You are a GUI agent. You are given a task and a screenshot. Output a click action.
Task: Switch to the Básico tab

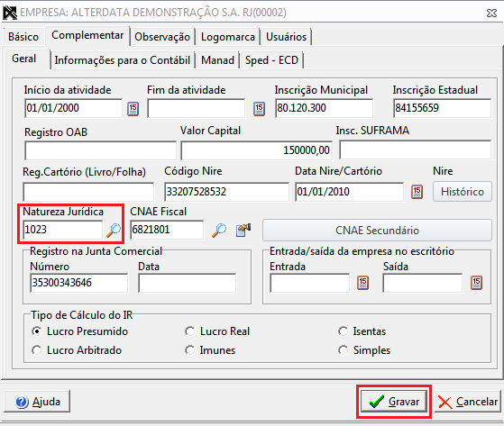tap(23, 37)
